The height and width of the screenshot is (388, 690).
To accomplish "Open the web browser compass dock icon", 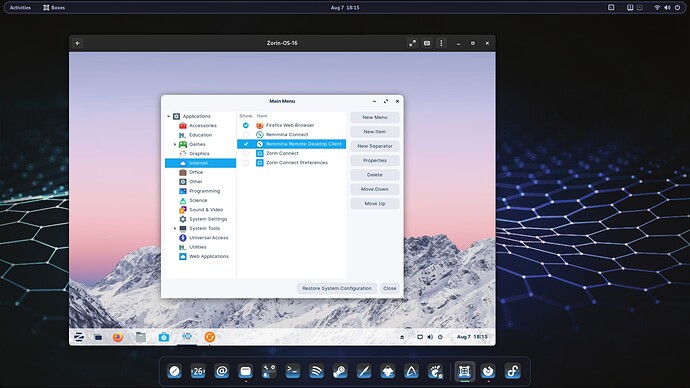I will (x=175, y=371).
